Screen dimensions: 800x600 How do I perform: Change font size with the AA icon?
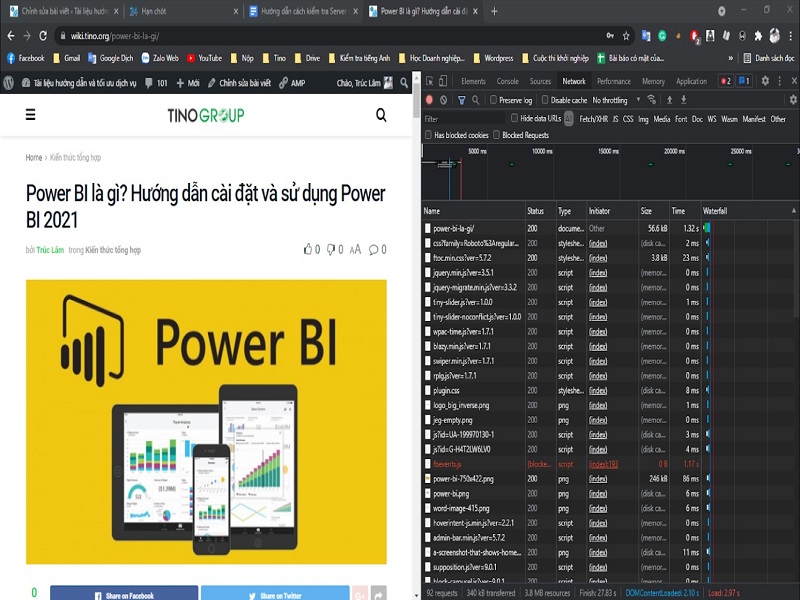356,249
